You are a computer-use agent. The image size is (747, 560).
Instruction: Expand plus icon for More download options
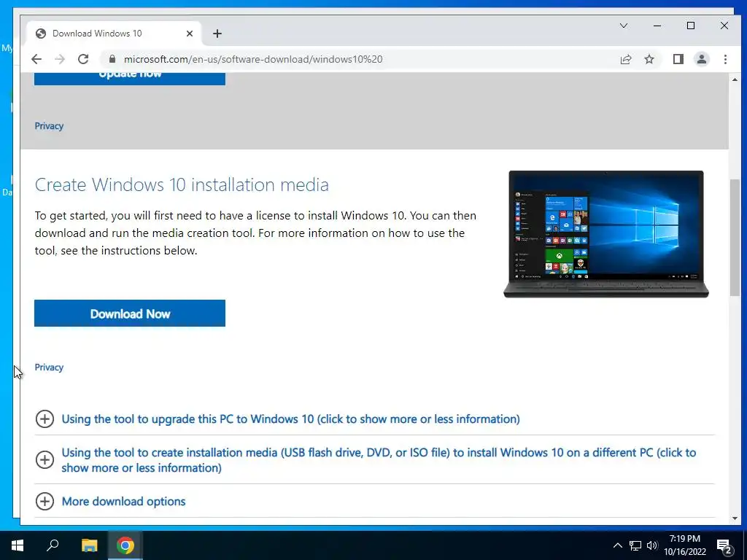(44, 501)
